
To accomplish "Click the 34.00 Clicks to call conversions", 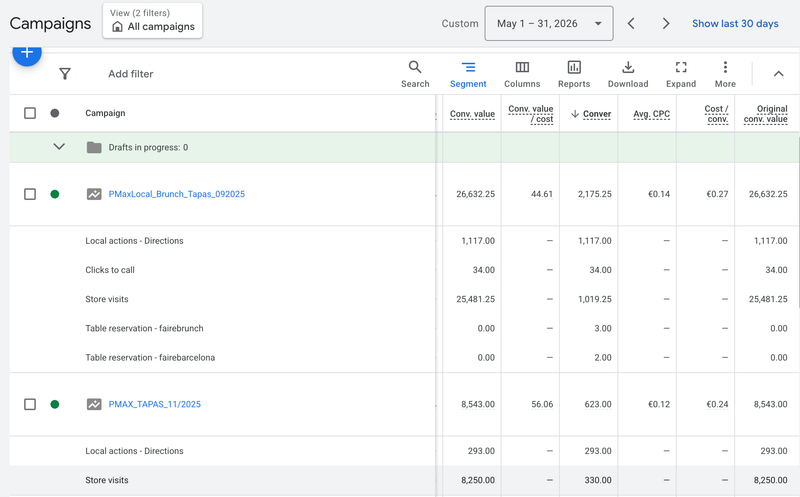I will (600, 270).
